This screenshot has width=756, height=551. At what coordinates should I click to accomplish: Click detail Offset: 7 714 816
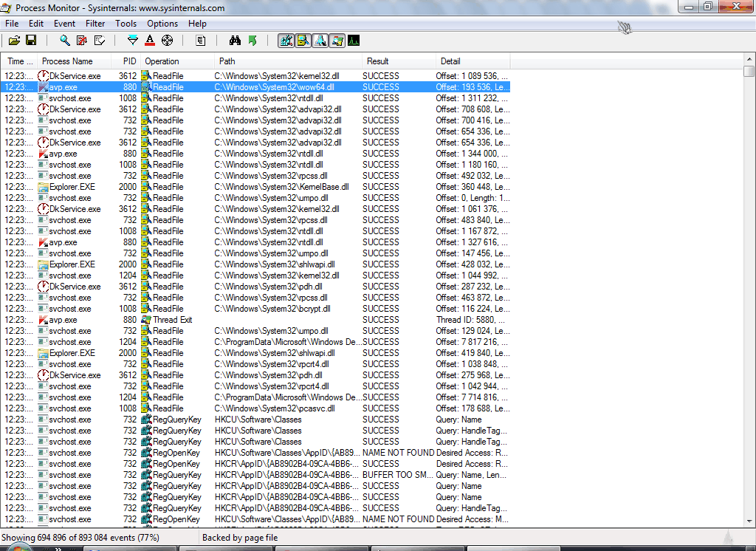tap(472, 397)
